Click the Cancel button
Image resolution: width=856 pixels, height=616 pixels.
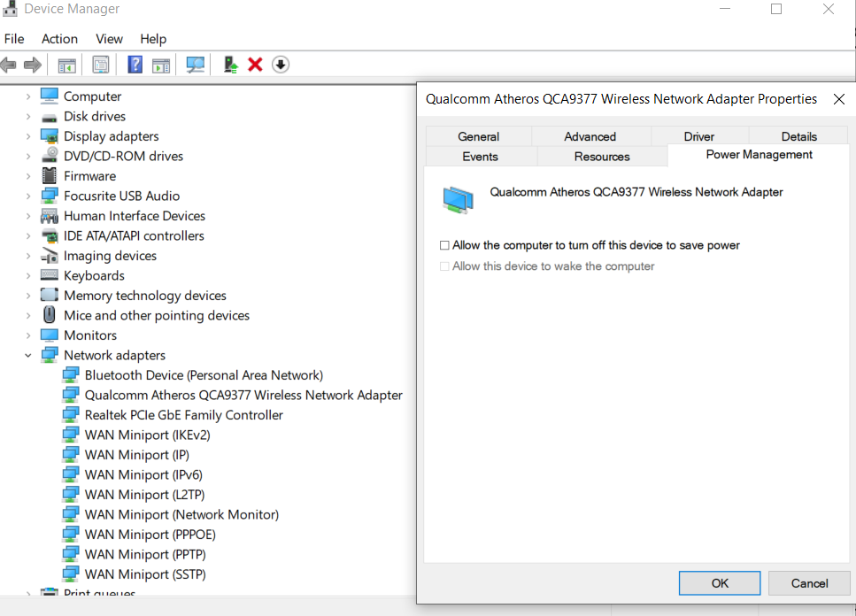809,583
